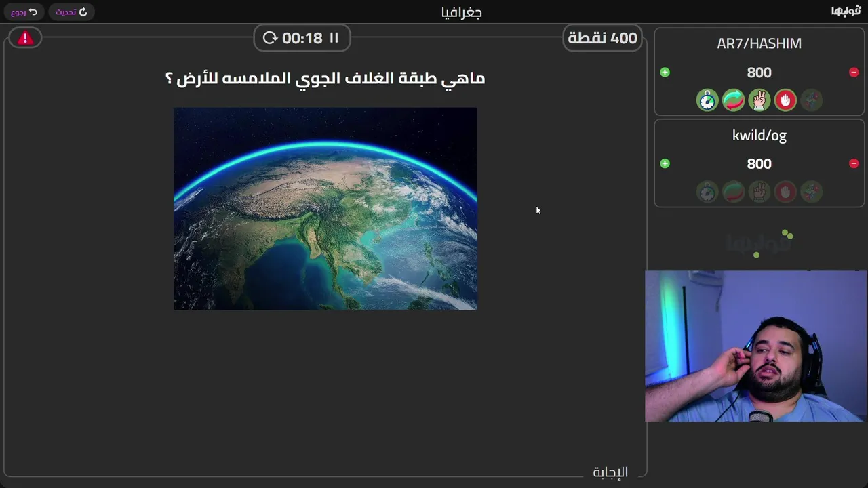
Task: Open the Earth question image
Action: 325,209
